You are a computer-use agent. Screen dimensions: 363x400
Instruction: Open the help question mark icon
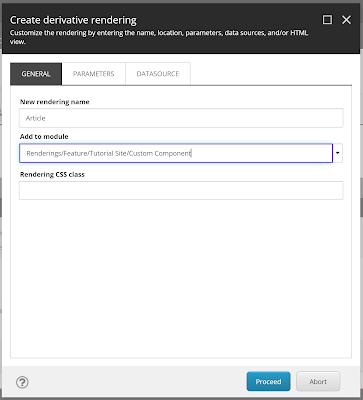tap(22, 382)
